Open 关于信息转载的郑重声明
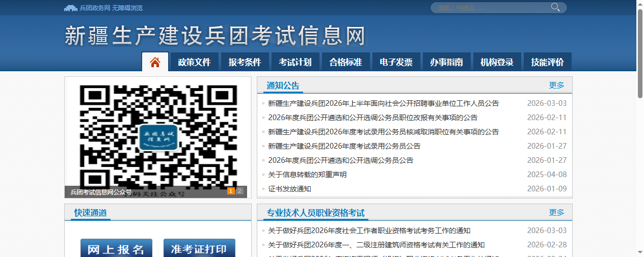This screenshot has width=644, height=257. point(307,175)
